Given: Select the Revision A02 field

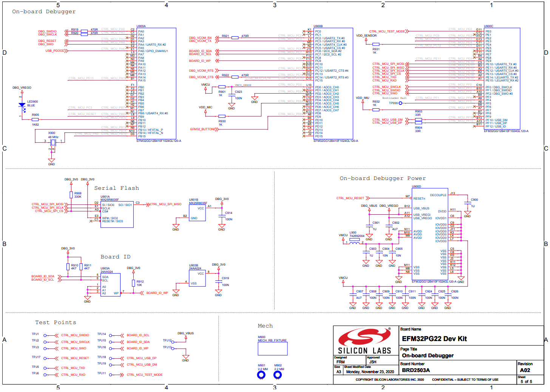Looking at the screenshot, I should coord(525,370).
